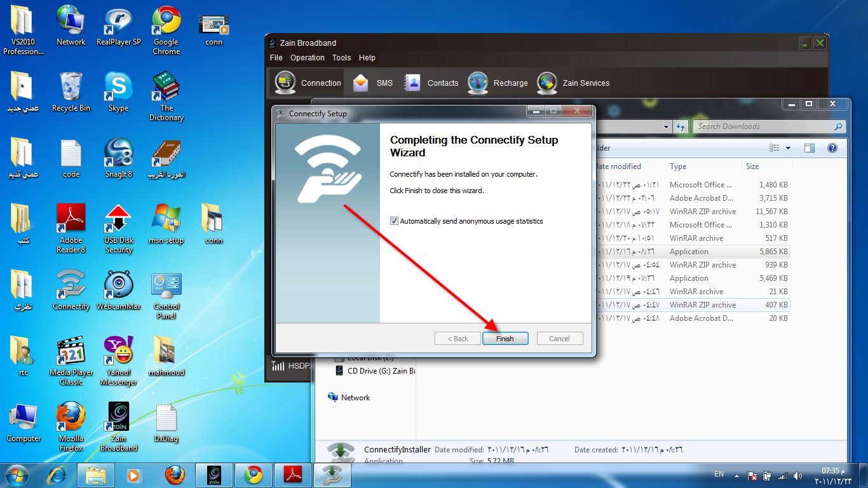The height and width of the screenshot is (488, 868).
Task: Open Operation menu in Zain Broadband
Action: point(308,57)
